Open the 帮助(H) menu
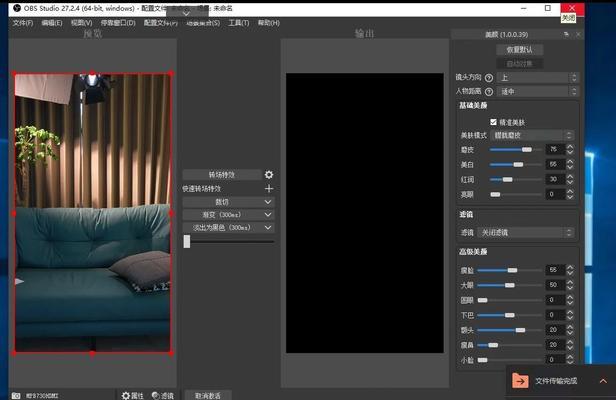 [x=269, y=23]
